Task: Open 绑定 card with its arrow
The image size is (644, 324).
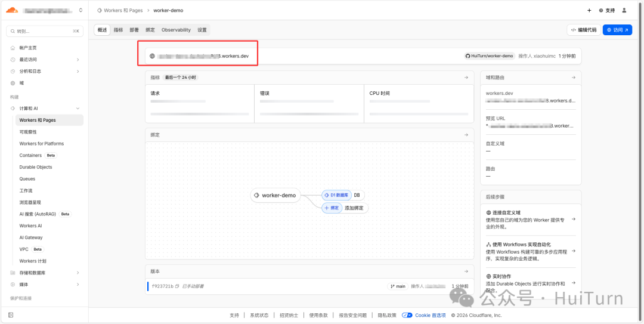Action: point(466,135)
